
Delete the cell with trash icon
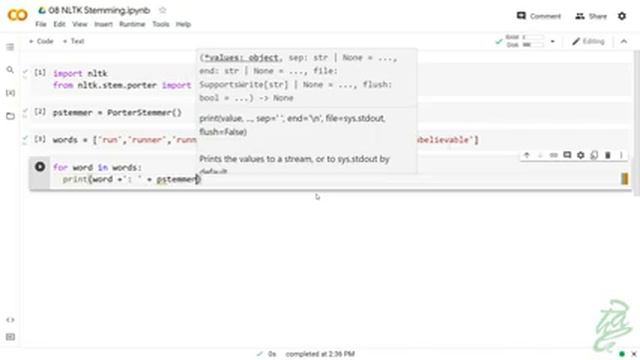pyautogui.click(x=607, y=155)
